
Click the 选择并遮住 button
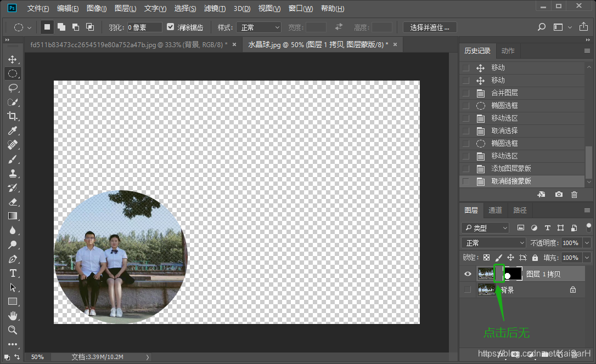[x=430, y=27]
